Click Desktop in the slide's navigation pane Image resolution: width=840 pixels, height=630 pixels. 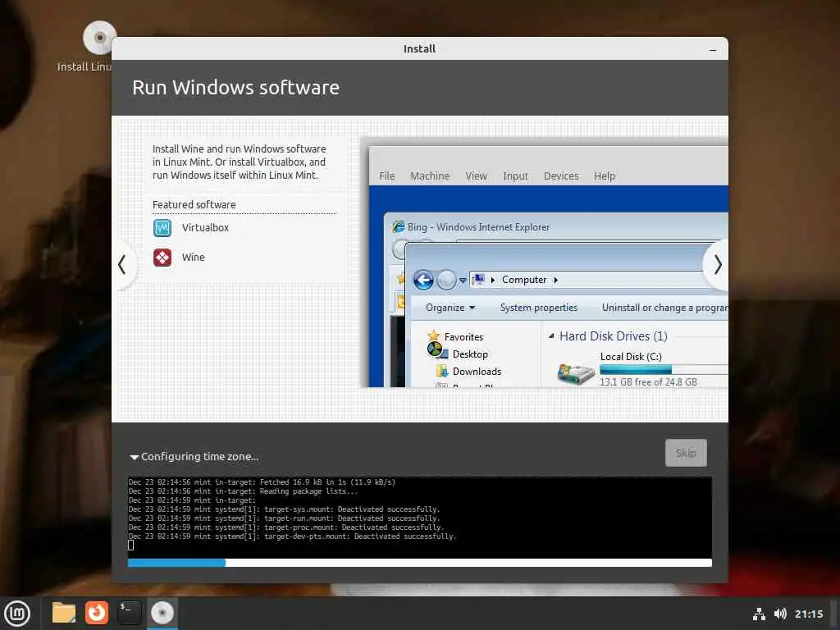pyautogui.click(x=470, y=354)
